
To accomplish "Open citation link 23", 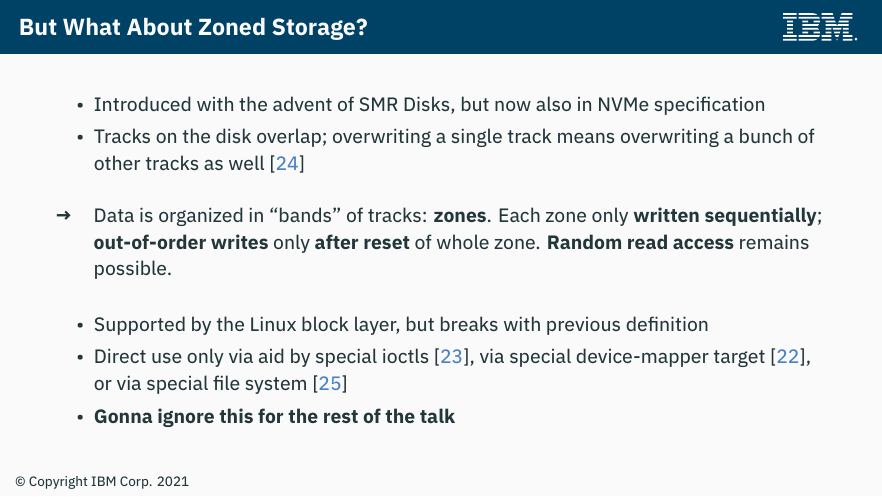I will pyautogui.click(x=451, y=356).
